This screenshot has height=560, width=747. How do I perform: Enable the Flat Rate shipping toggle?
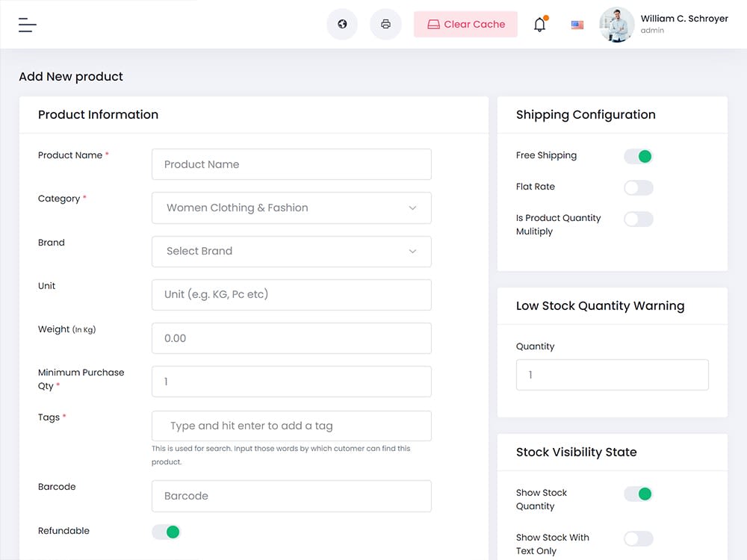(x=638, y=187)
